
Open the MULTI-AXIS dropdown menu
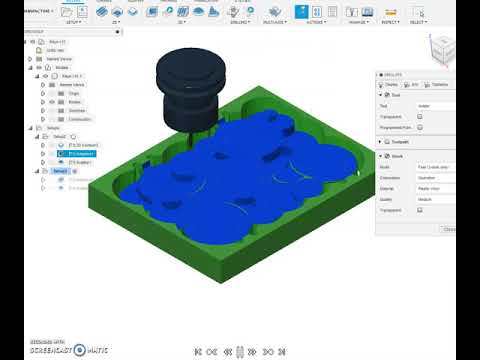[275, 22]
